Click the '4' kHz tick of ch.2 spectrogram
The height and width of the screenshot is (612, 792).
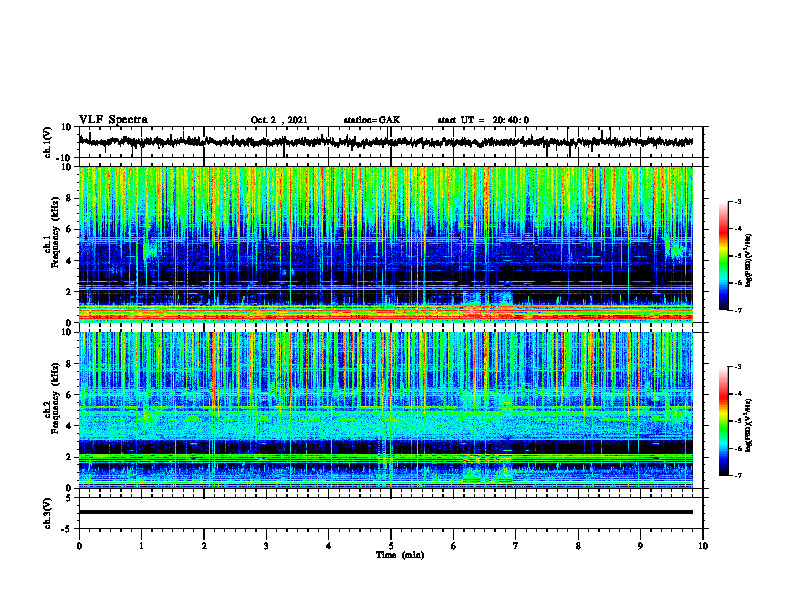point(69,426)
